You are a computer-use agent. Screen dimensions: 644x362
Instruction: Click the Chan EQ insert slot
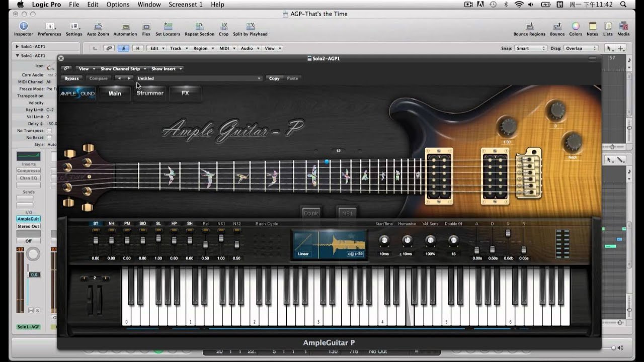pyautogui.click(x=29, y=178)
